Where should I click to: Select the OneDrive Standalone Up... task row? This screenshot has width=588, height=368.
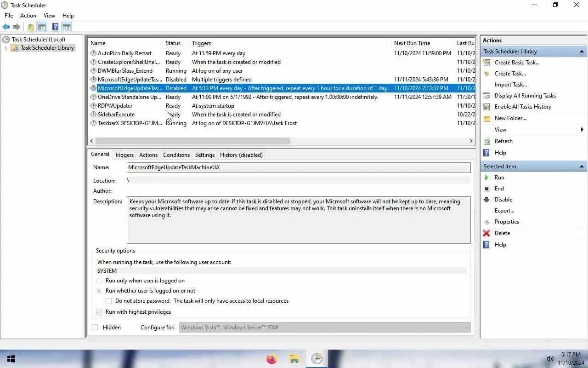282,97
